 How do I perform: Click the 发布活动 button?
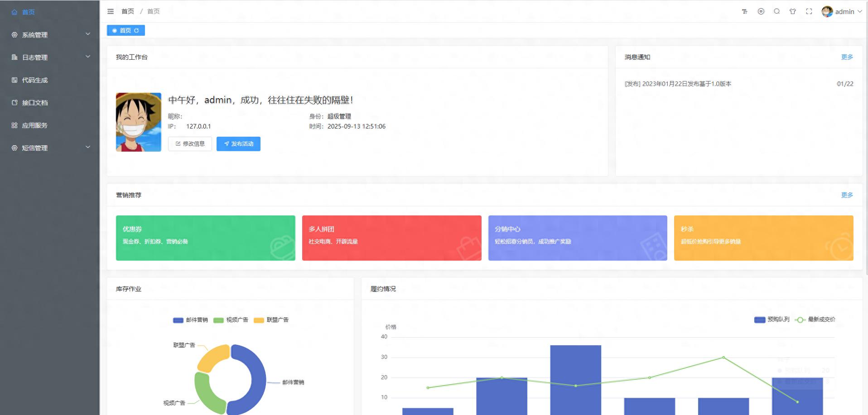[238, 144]
